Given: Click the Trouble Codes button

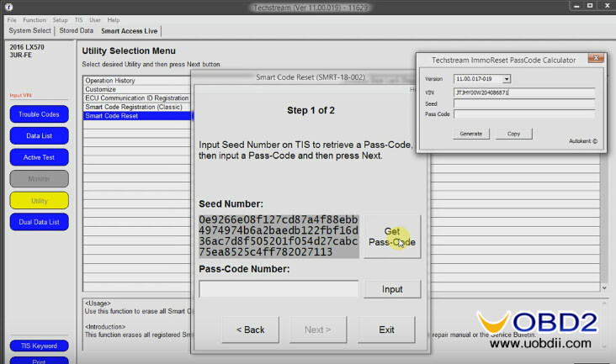Looking at the screenshot, I should click(x=40, y=114).
